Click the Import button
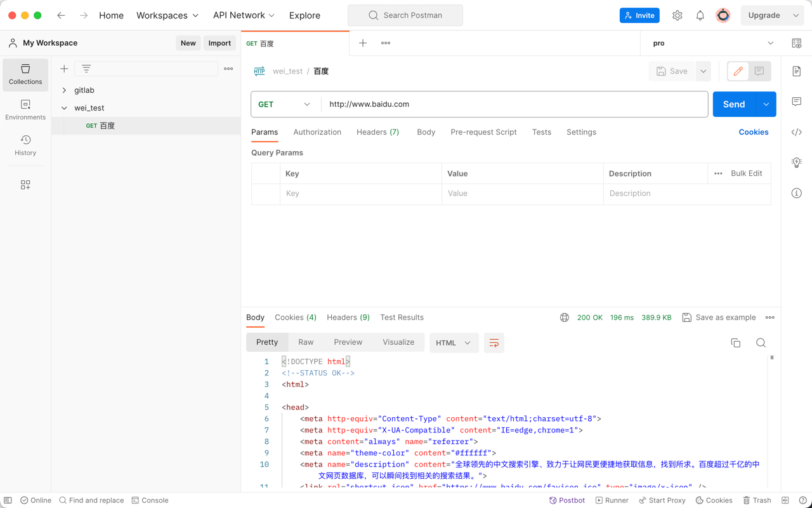This screenshot has height=508, width=812. [219, 43]
